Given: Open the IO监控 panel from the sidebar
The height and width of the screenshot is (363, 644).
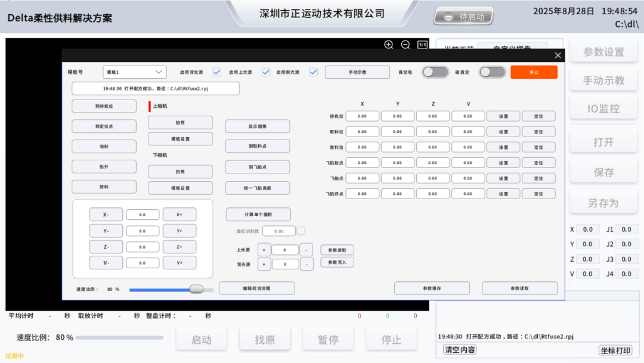Looking at the screenshot, I should coord(603,108).
